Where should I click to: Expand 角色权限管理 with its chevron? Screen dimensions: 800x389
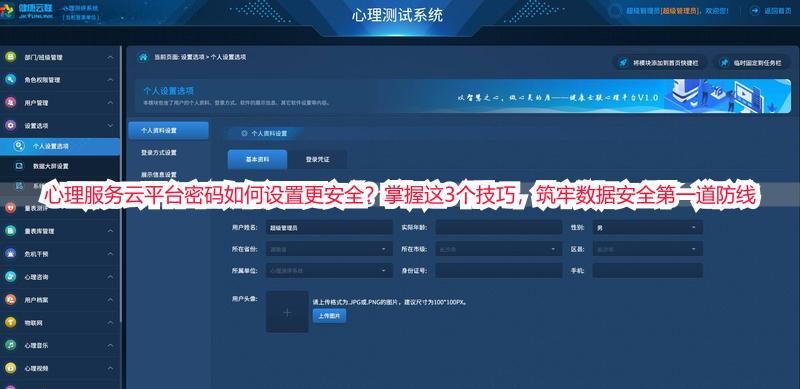[110, 80]
